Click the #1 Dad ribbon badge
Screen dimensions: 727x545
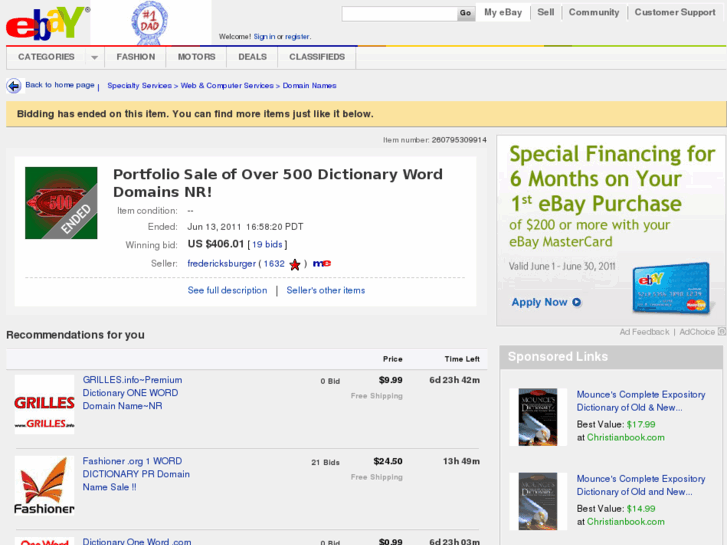(150, 21)
